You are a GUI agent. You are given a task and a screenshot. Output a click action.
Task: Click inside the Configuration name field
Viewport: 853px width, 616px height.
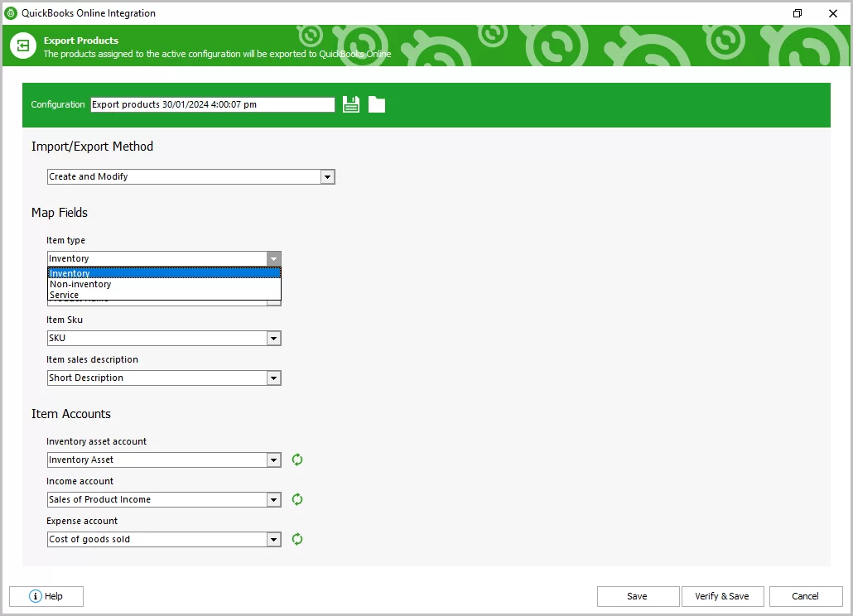[x=211, y=103]
